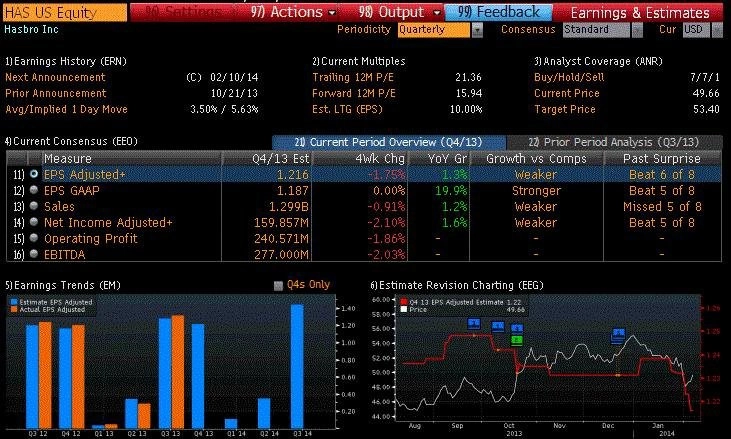
Task: Open the 97) Actions menu
Action: (293, 12)
